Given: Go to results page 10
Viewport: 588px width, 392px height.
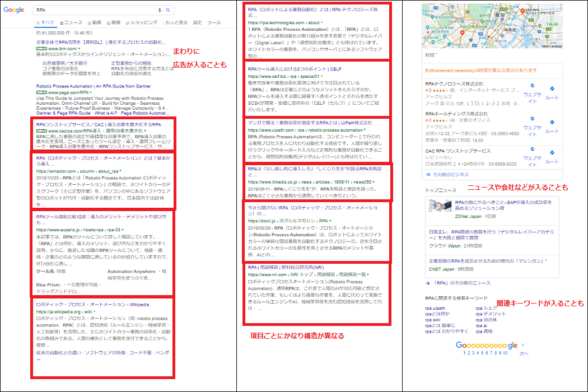Looking at the screenshot, I should tap(505, 353).
